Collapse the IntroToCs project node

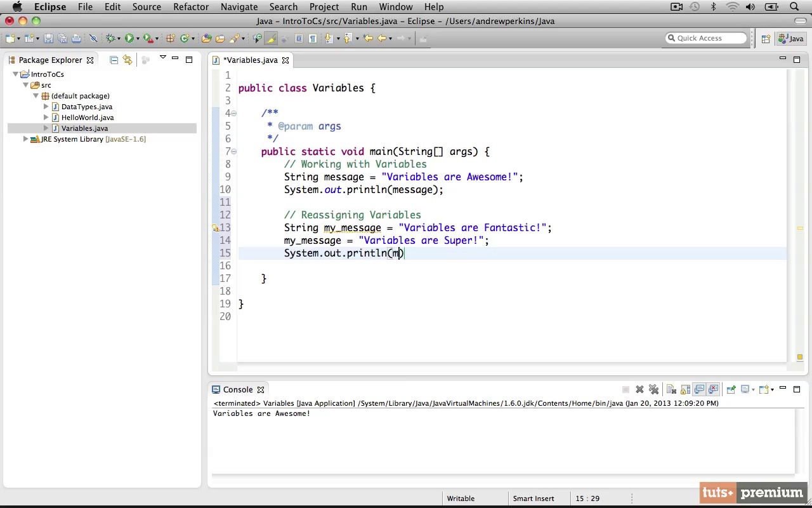point(16,74)
